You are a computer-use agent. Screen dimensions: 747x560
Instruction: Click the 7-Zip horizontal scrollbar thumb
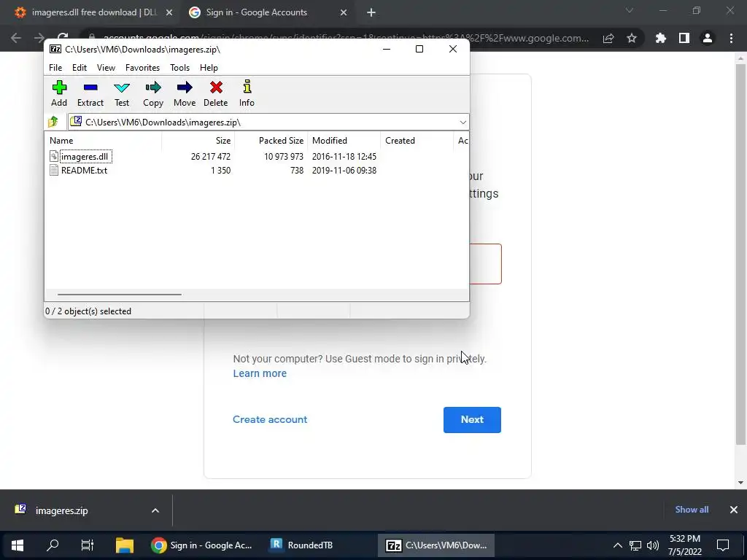120,295
